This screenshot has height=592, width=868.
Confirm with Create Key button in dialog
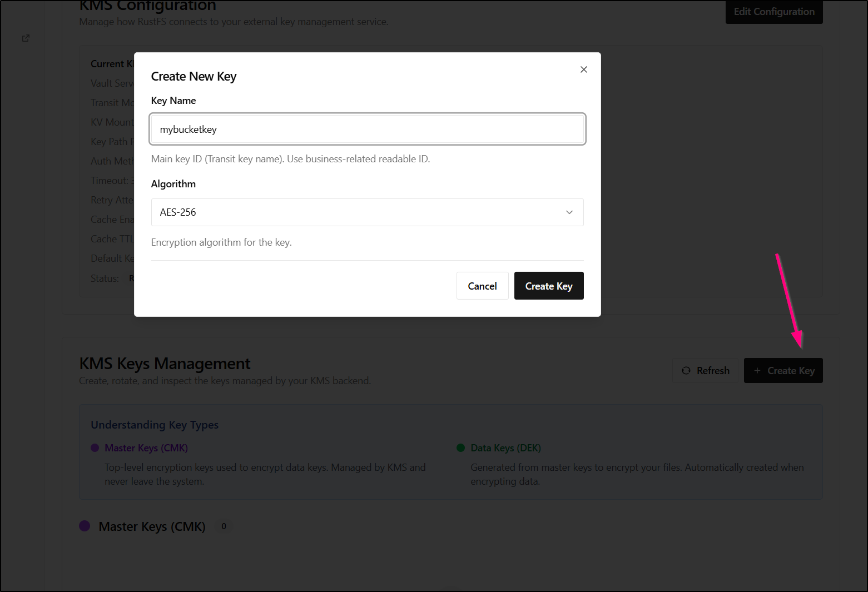548,286
